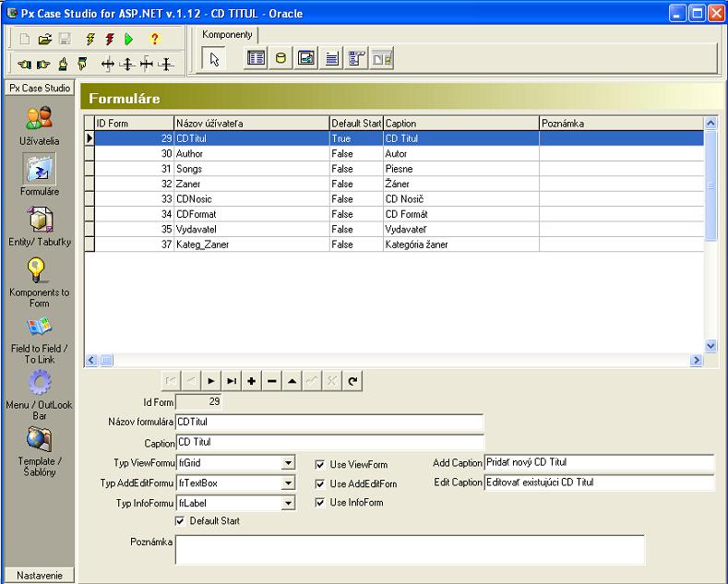Click the horizontal scrollbar right arrow
This screenshot has height=584, width=728.
(x=696, y=360)
